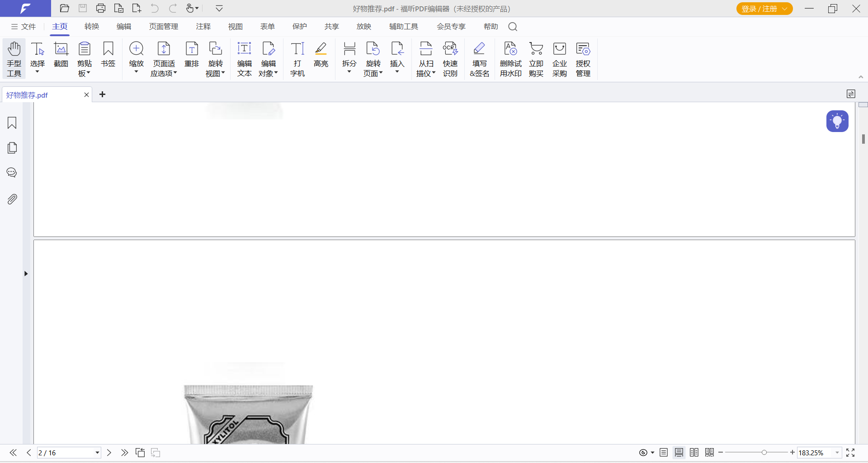
Task: Open the zoom percentage dropdown arrow
Action: coord(837,453)
